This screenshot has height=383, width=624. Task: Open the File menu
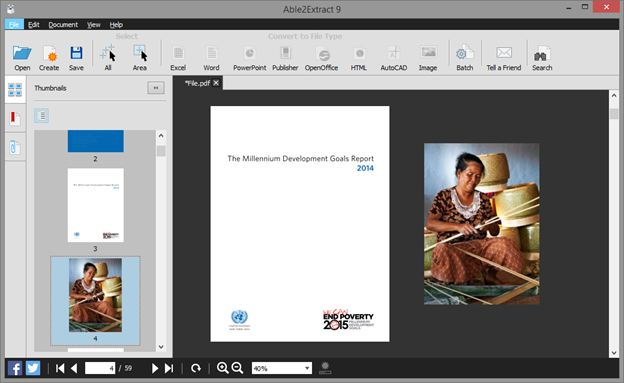[14, 25]
